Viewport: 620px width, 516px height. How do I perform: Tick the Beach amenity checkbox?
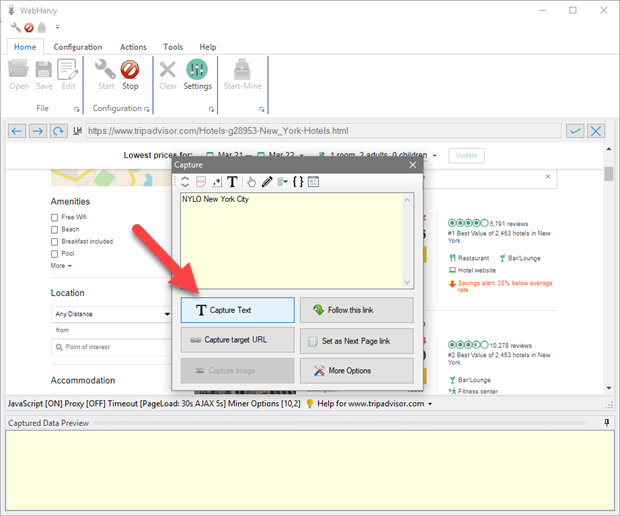click(55, 229)
